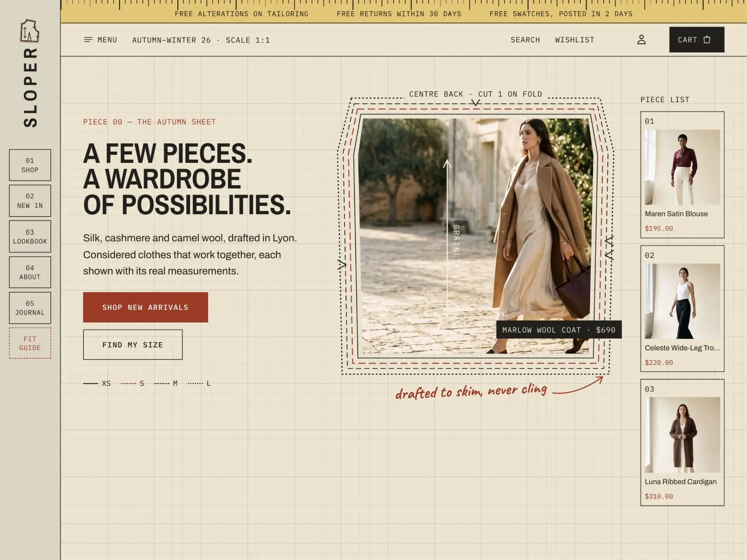
Task: Click Autumn-Winter 26 · Scale 1:1 label
Action: pyautogui.click(x=201, y=40)
